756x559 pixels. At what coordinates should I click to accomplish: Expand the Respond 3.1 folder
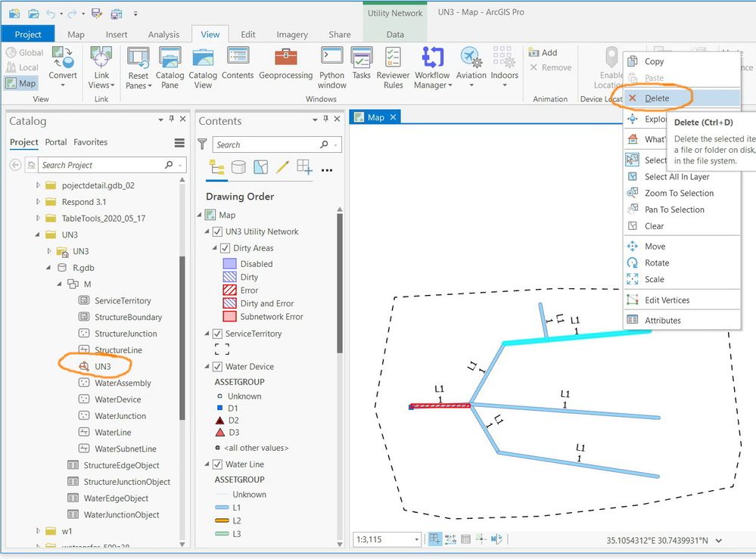tap(38, 202)
